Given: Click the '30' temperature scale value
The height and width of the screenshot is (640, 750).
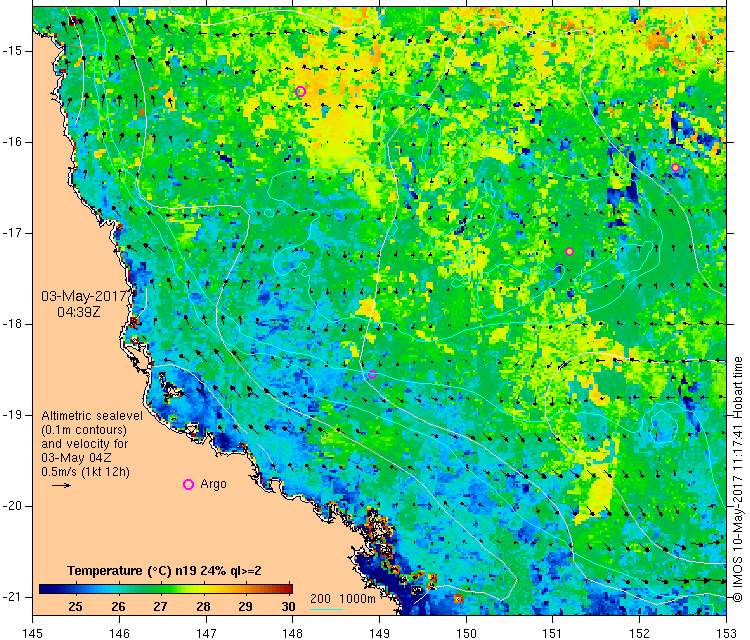Looking at the screenshot, I should (288, 607).
